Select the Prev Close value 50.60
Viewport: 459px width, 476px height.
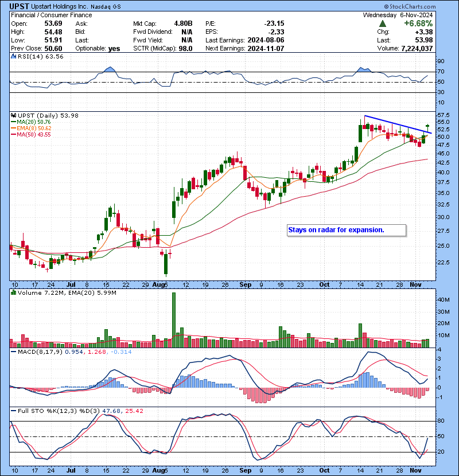click(x=53, y=49)
